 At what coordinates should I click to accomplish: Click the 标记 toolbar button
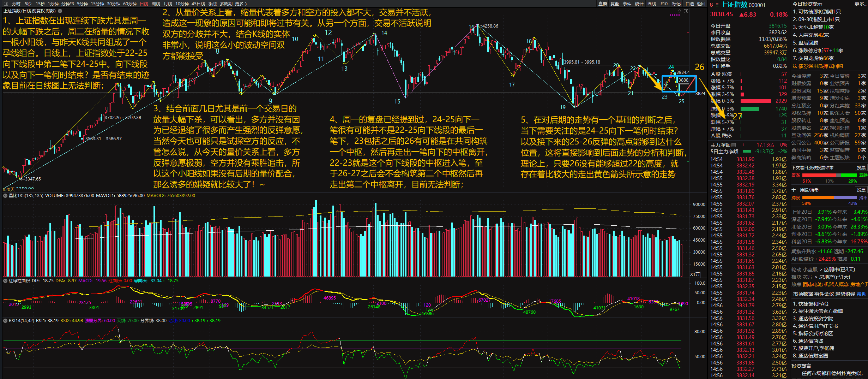(x=676, y=4)
